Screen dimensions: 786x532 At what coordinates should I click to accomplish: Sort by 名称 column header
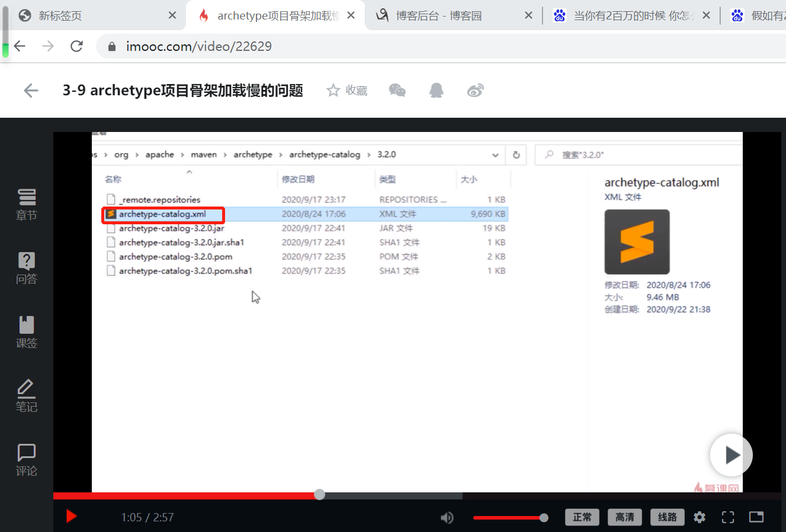[113, 179]
